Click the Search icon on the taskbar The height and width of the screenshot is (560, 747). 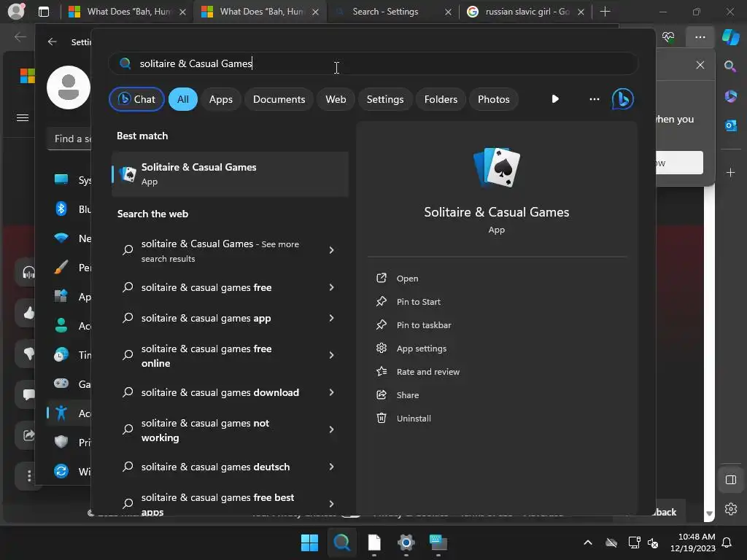[341, 542]
